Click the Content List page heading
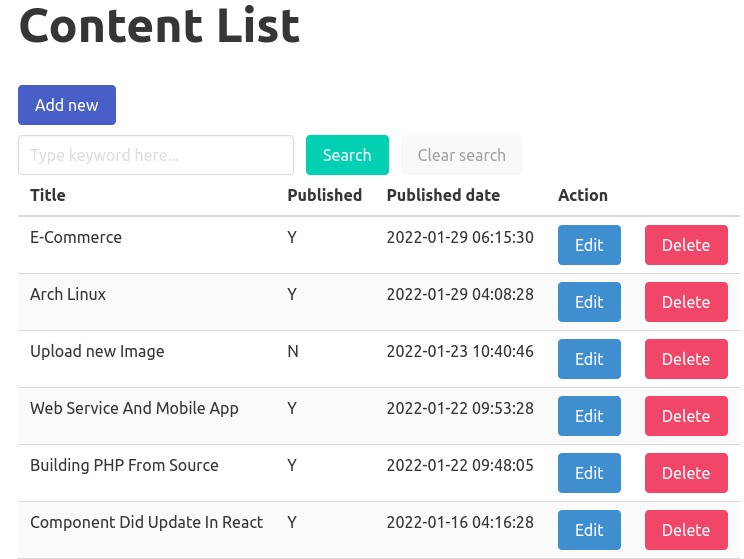This screenshot has height=559, width=744. 159,26
